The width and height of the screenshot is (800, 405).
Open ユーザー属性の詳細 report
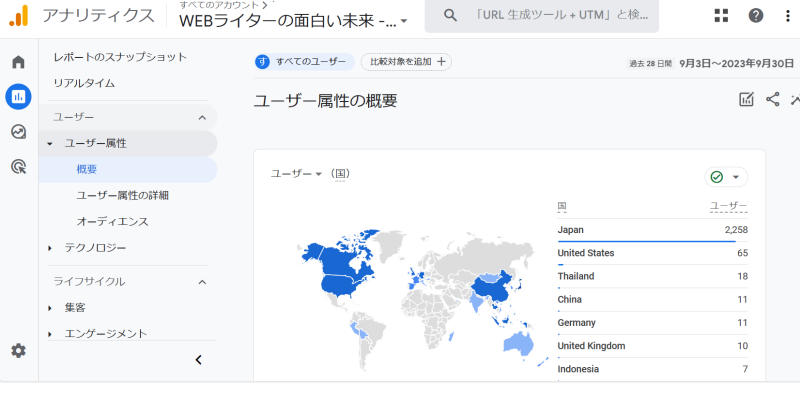(122, 195)
